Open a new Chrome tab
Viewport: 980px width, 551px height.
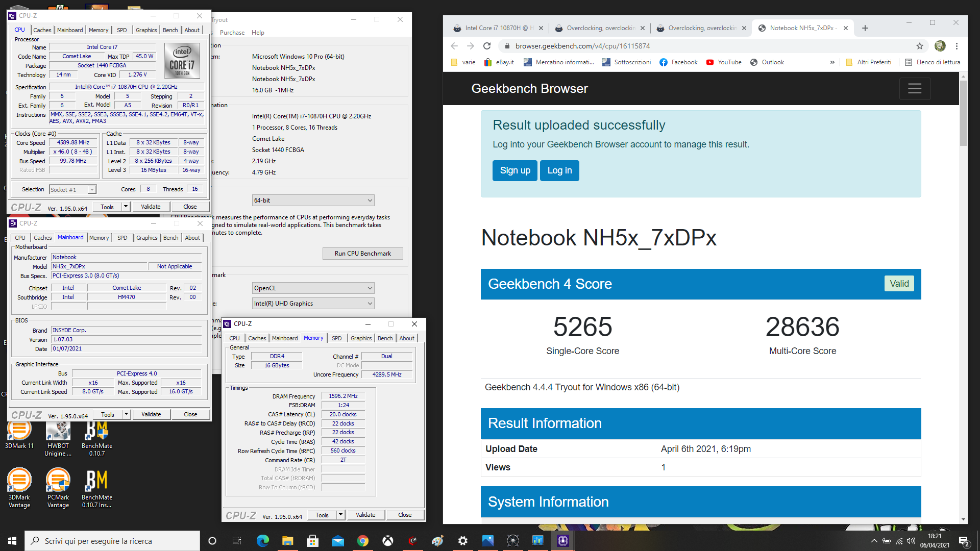pos(865,28)
